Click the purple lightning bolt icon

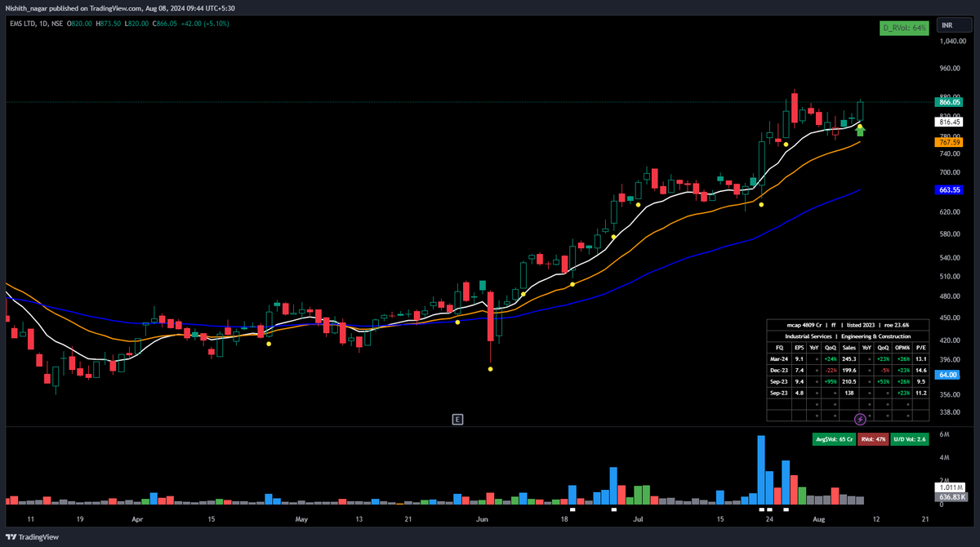pos(860,419)
